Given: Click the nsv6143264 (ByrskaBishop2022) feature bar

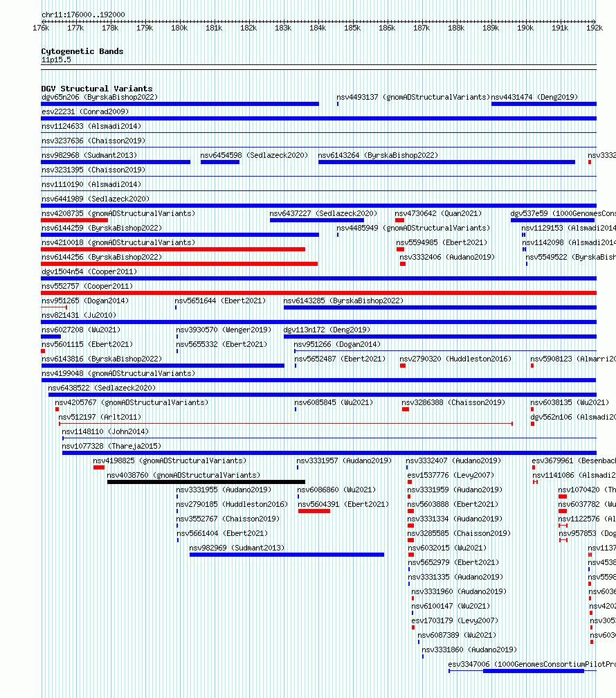Looking at the screenshot, I should coord(446,162).
